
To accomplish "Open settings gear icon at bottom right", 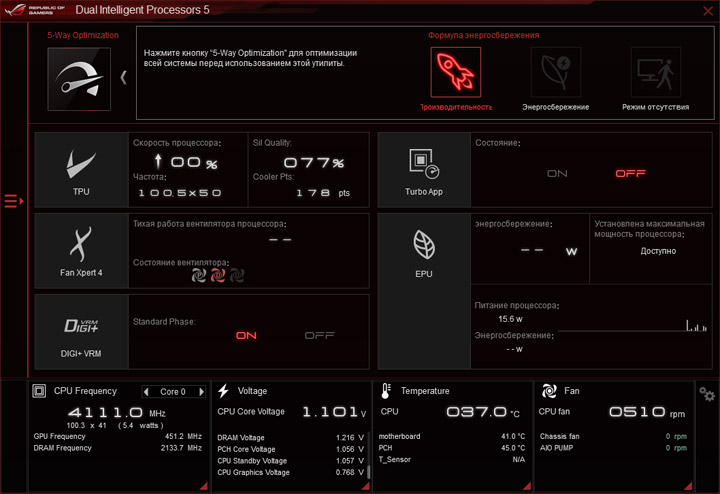I will 707,394.
